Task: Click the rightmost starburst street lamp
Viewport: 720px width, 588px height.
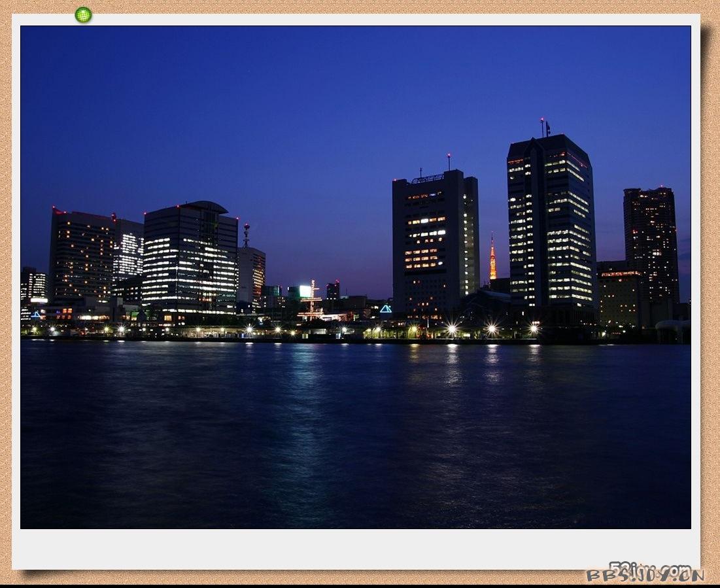Action: [x=534, y=329]
